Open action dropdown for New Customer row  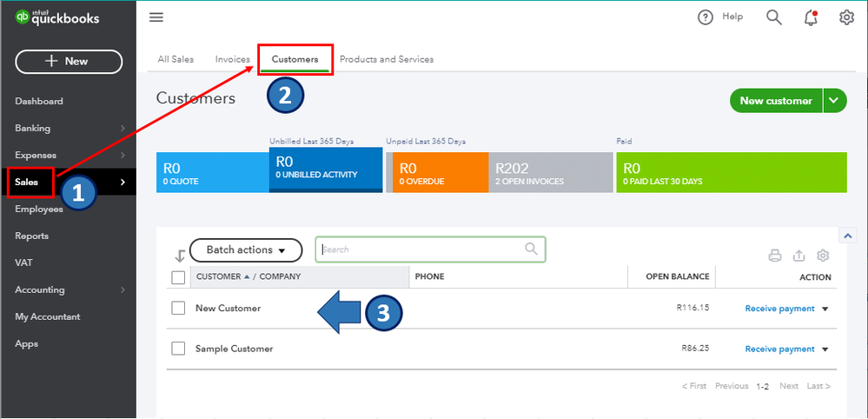tap(825, 309)
